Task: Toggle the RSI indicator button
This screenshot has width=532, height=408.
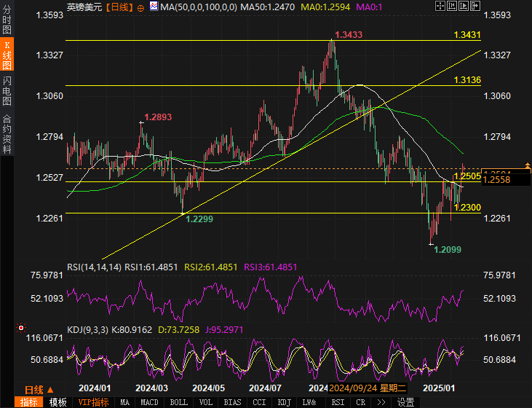Action: point(338,402)
